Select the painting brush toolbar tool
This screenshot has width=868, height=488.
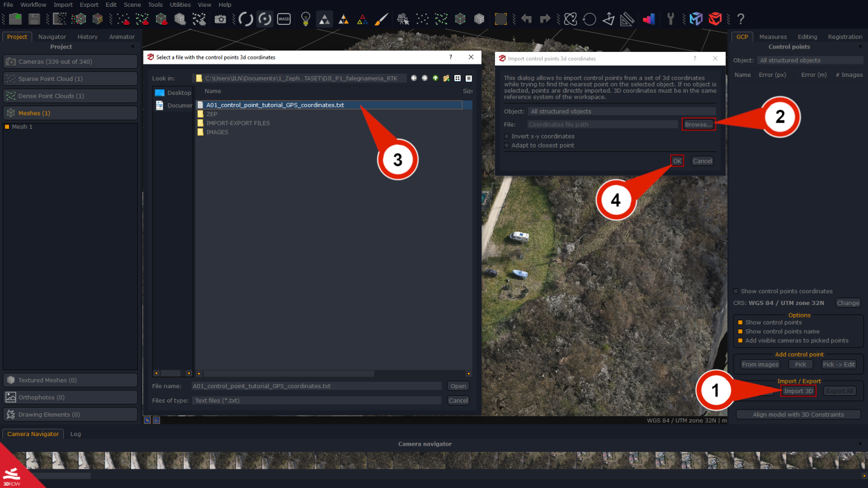(x=381, y=19)
